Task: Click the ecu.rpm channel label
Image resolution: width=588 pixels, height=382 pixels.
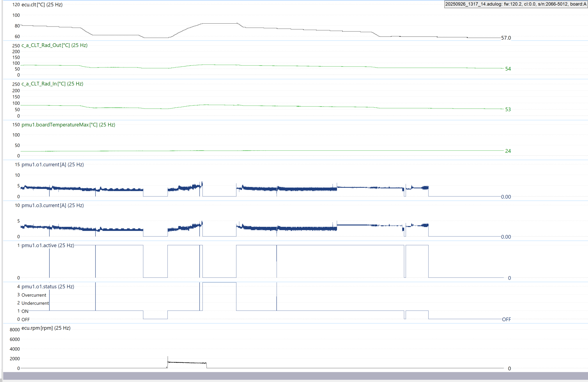Action: tap(46, 328)
